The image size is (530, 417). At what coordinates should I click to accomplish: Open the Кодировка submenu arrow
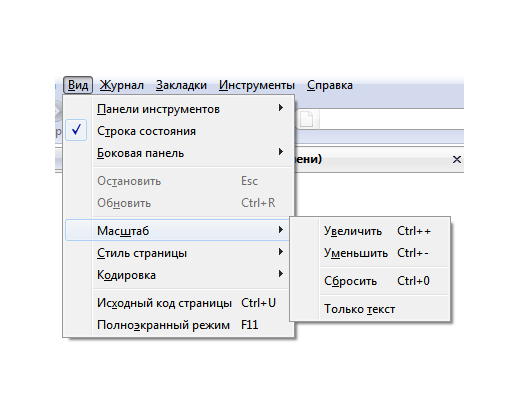click(281, 274)
